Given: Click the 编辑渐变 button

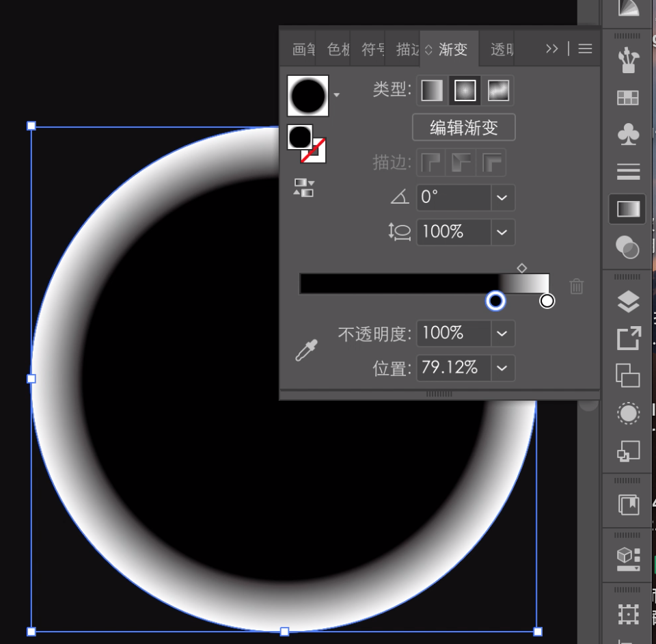Looking at the screenshot, I should pyautogui.click(x=463, y=127).
